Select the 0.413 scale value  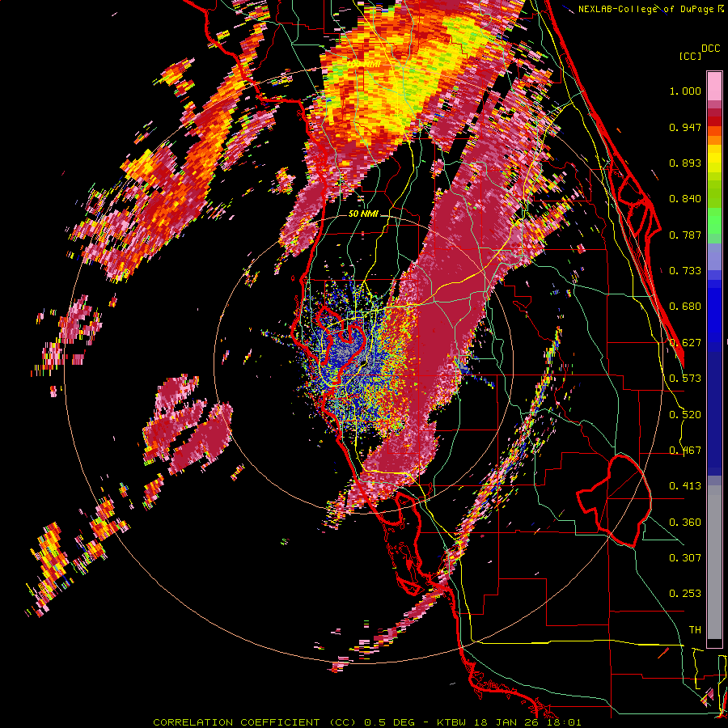coord(685,486)
